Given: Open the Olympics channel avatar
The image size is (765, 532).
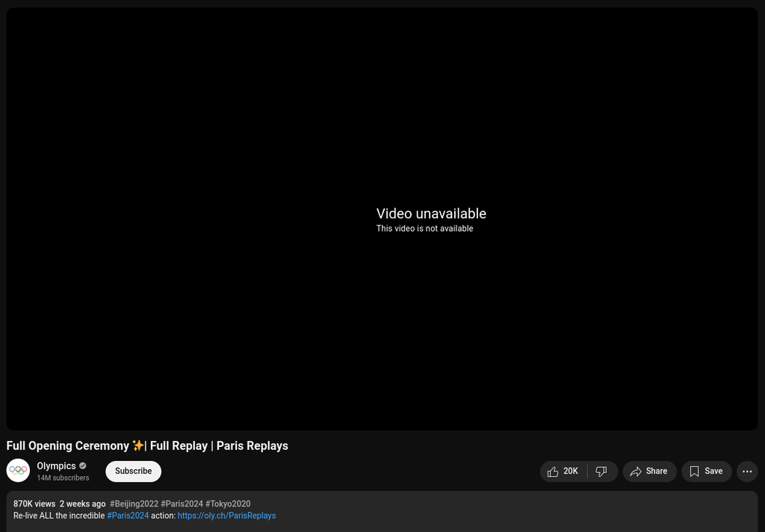Looking at the screenshot, I should click(x=18, y=471).
